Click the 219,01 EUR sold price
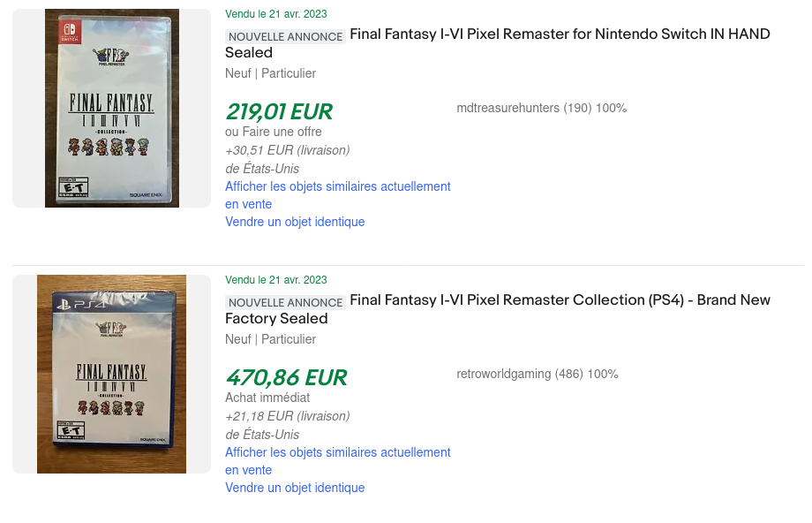 tap(279, 112)
